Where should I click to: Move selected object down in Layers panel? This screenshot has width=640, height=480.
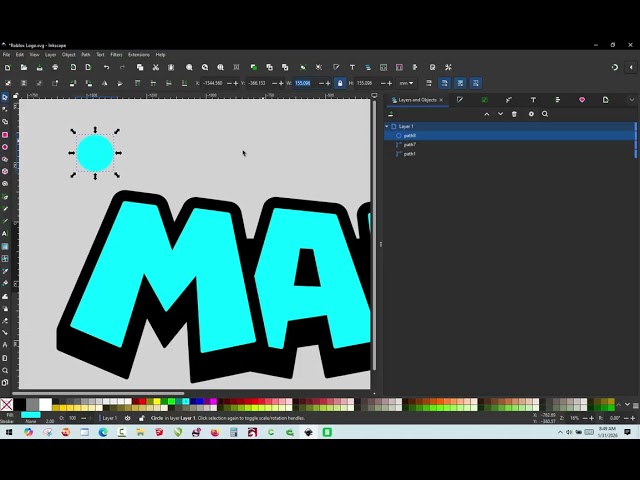coord(500,114)
